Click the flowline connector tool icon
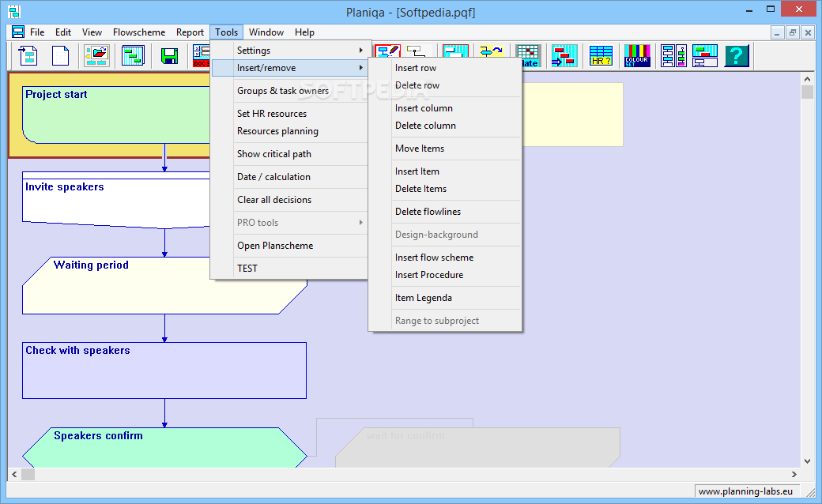The image size is (822, 504). coord(417,51)
